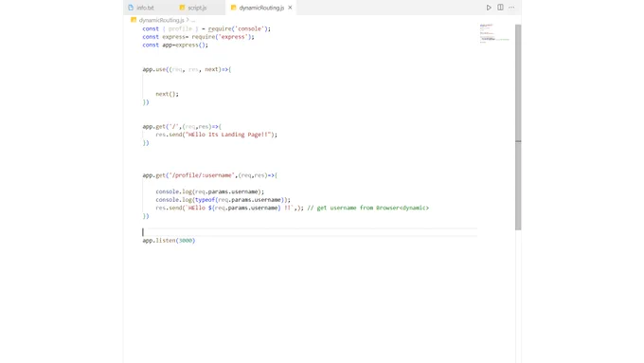Viewport: 644px width, 363px height.
Task: Run the code with the play icon
Action: pyautogui.click(x=489, y=8)
